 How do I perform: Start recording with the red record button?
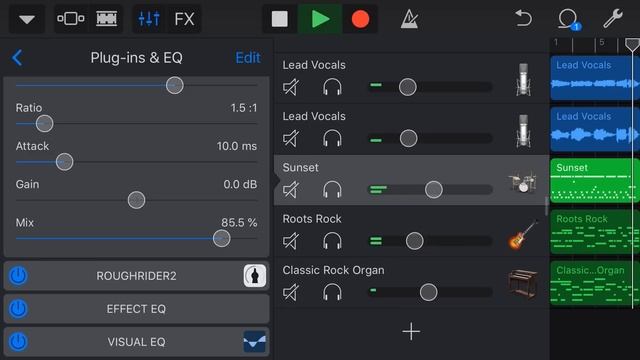coord(360,19)
